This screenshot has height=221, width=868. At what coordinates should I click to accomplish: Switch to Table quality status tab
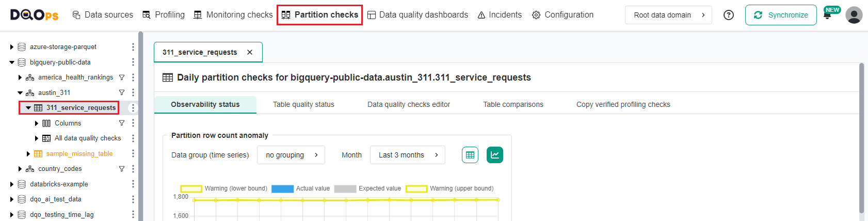coord(303,104)
